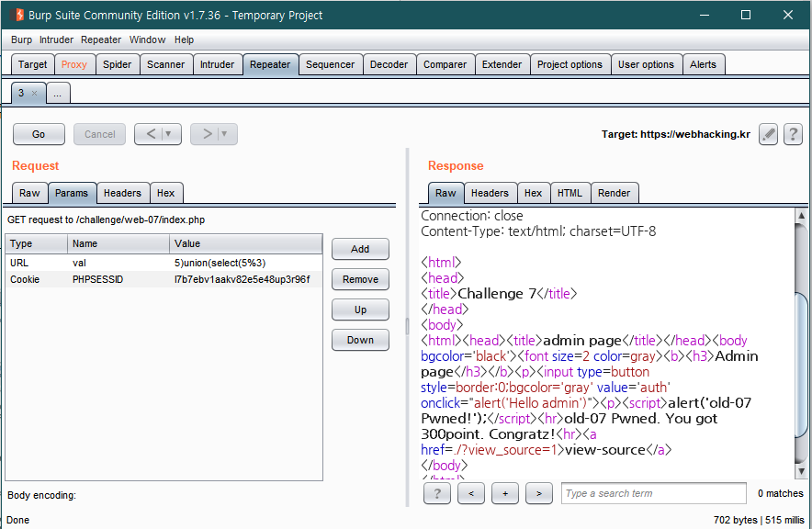Screen dimensions: 812x529
Task: Switch request view to Hex tab
Action: tap(165, 193)
